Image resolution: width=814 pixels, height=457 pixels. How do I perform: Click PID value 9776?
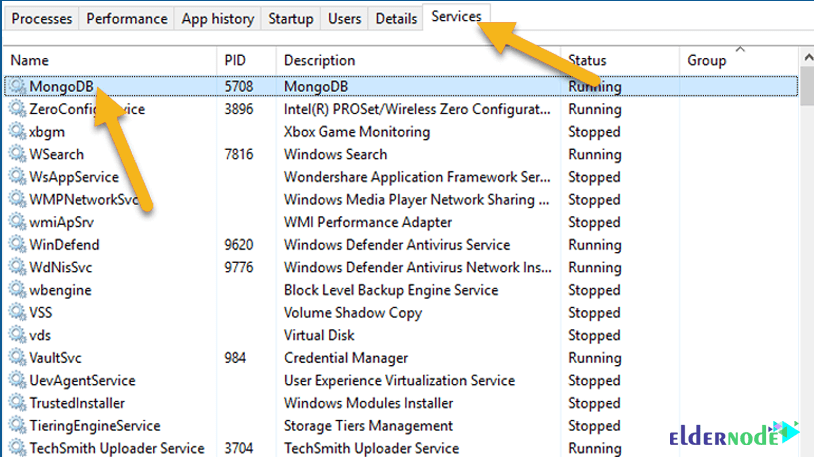pyautogui.click(x=239, y=267)
